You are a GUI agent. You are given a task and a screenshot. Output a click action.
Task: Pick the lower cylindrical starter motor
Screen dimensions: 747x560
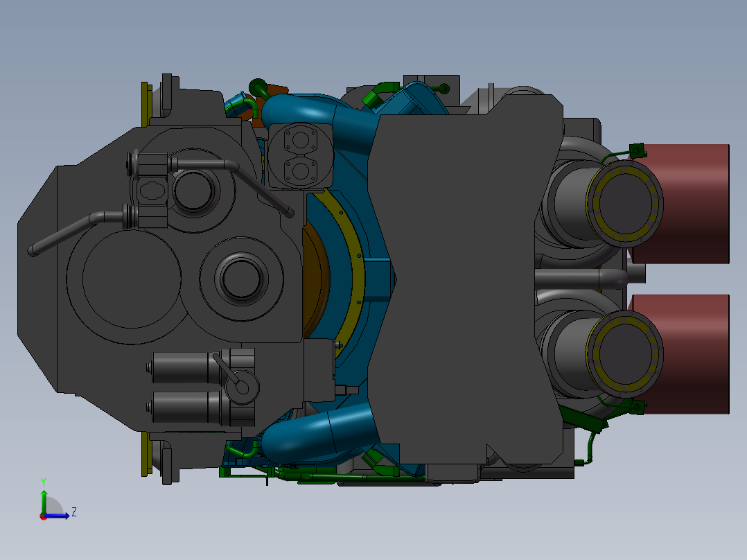(x=185, y=408)
